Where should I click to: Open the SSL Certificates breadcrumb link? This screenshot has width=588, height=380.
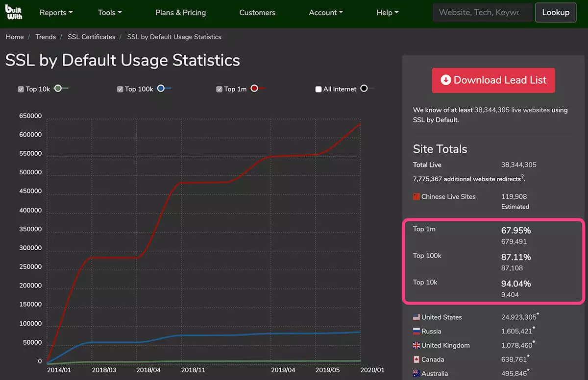tap(91, 37)
